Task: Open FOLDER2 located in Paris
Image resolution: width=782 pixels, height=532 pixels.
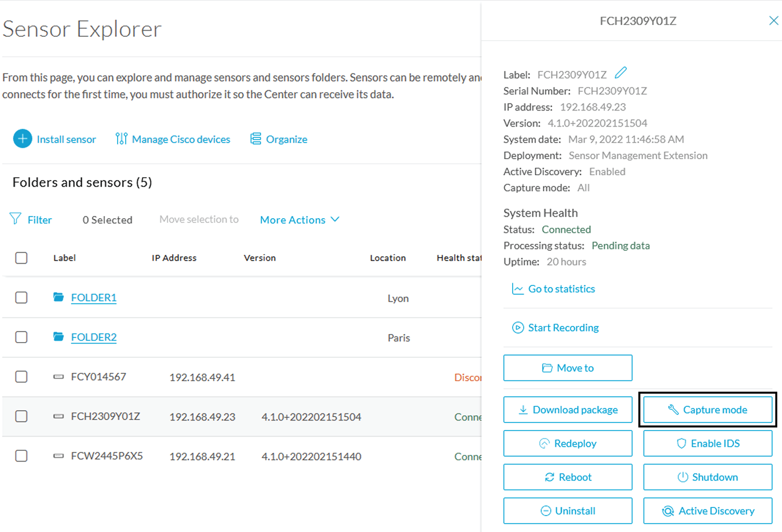Action: (x=94, y=337)
